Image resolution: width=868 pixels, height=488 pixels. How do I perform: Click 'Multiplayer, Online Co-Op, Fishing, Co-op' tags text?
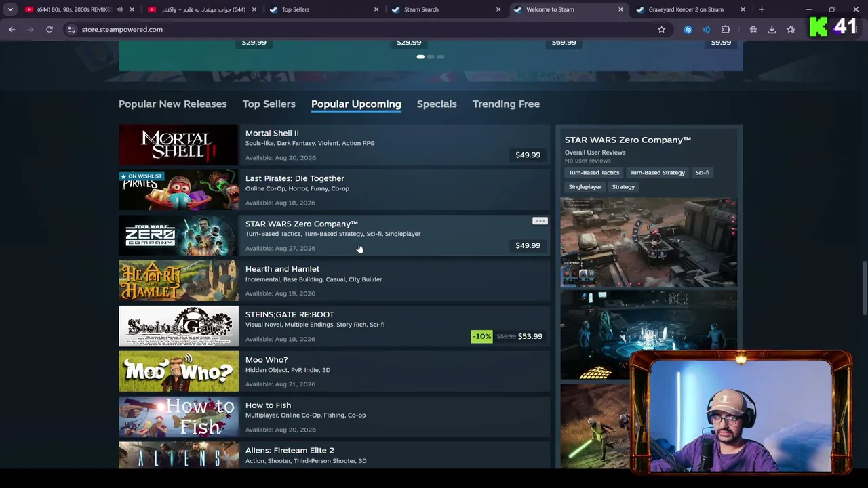[306, 415]
